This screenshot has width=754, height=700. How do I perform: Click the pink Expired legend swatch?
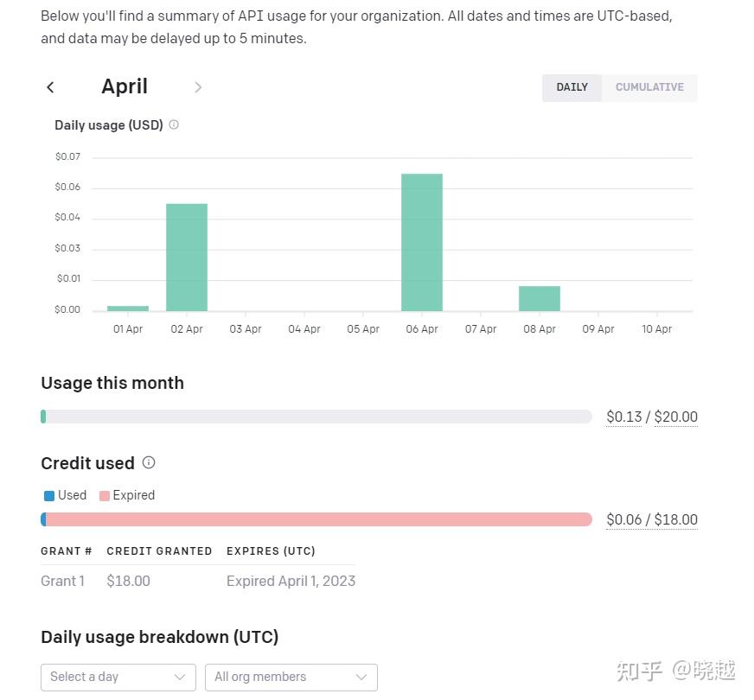[x=105, y=496]
